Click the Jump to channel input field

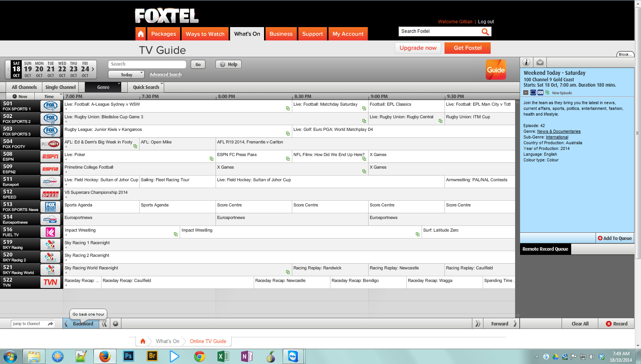point(29,324)
